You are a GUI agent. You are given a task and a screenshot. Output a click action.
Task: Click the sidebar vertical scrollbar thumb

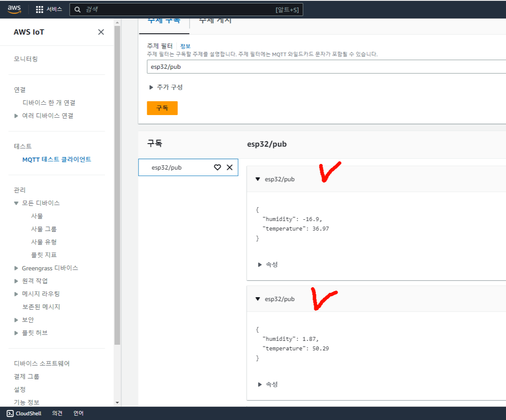[x=117, y=185]
